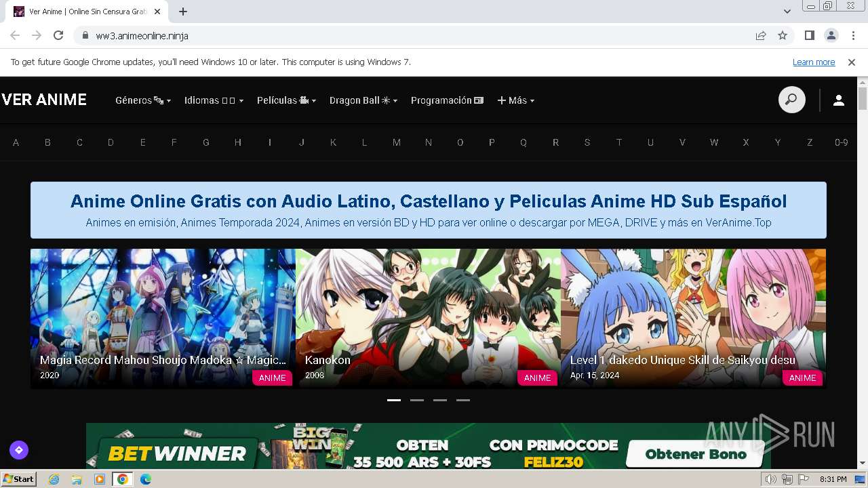Open Chrome profile avatar
The image size is (868, 488).
click(x=831, y=35)
